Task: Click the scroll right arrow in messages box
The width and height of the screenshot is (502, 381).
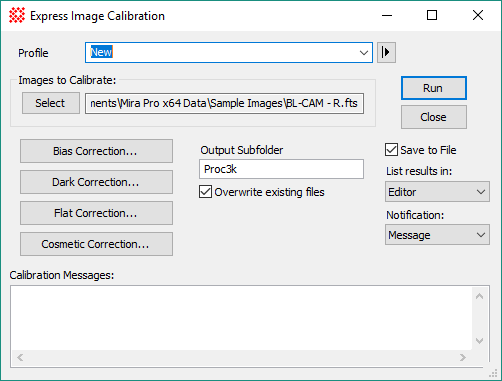Action: (x=463, y=358)
